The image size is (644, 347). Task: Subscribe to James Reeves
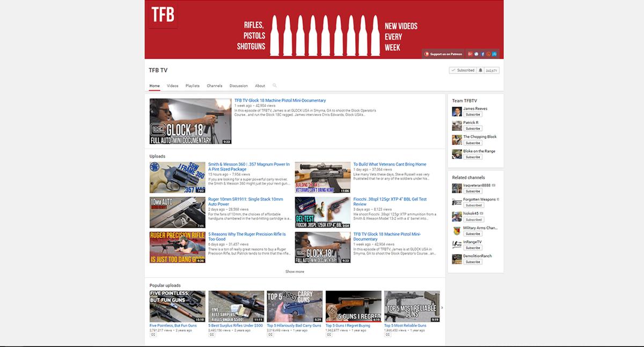coord(473,114)
